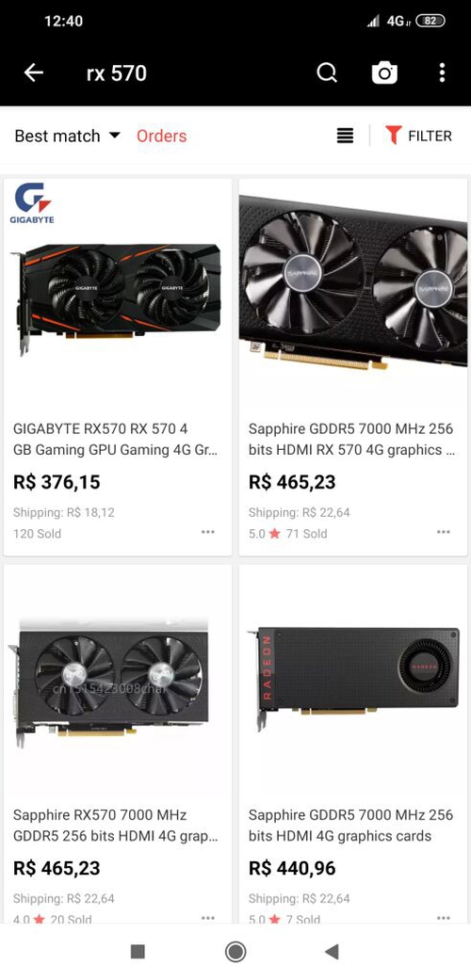
Task: Tap the Android back triangle button
Action: (x=333, y=951)
